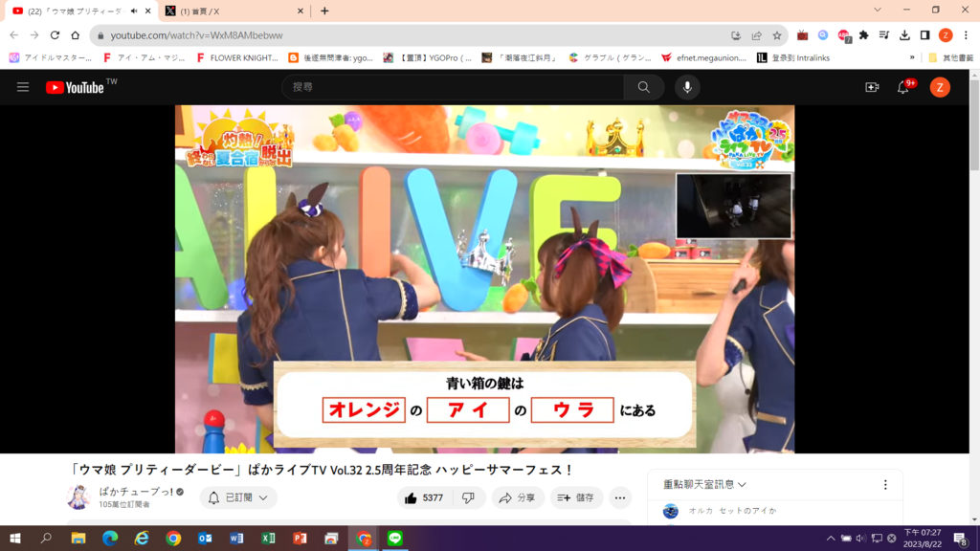Open the Extensions puzzle piece menu
This screenshot has height=551, width=980.
click(864, 35)
